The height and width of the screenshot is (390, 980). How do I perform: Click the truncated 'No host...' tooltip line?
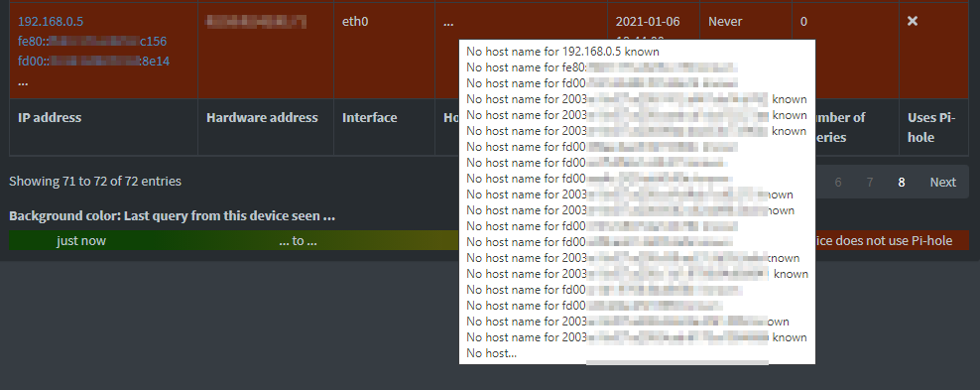click(x=491, y=353)
